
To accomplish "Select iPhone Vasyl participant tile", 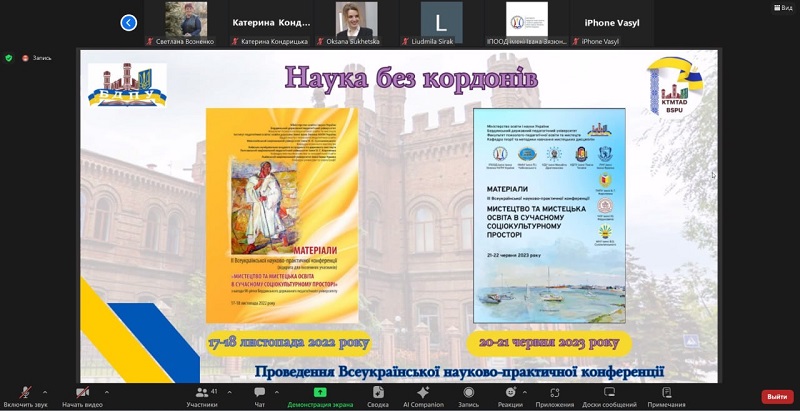I will pos(612,23).
